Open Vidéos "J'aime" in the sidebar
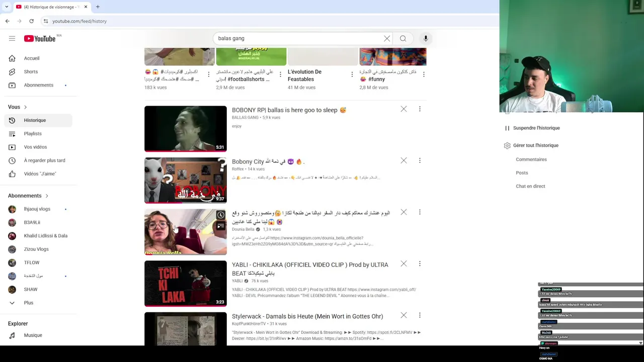Image resolution: width=644 pixels, height=362 pixels. pos(38,174)
